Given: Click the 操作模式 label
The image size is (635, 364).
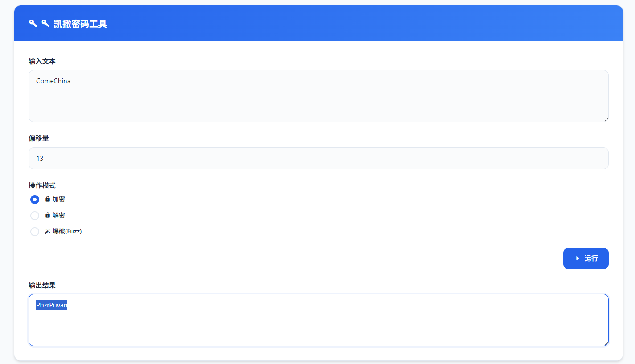Looking at the screenshot, I should coord(42,186).
